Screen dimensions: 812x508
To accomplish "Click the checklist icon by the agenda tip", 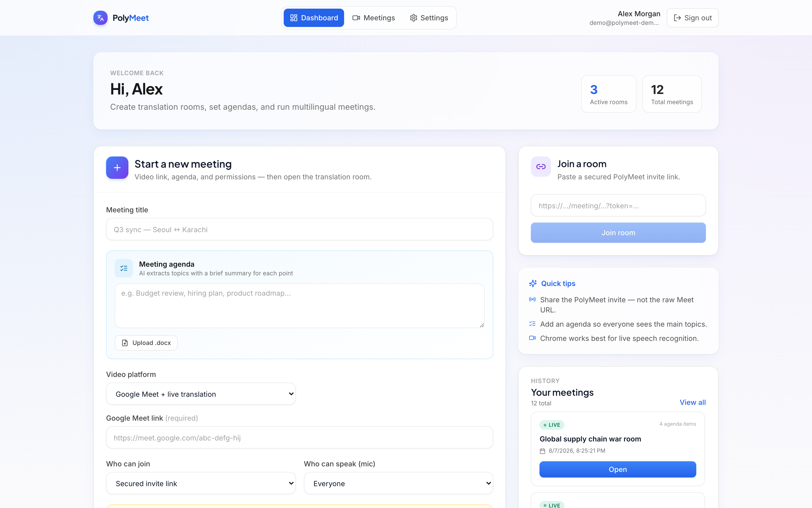I will click(x=532, y=324).
